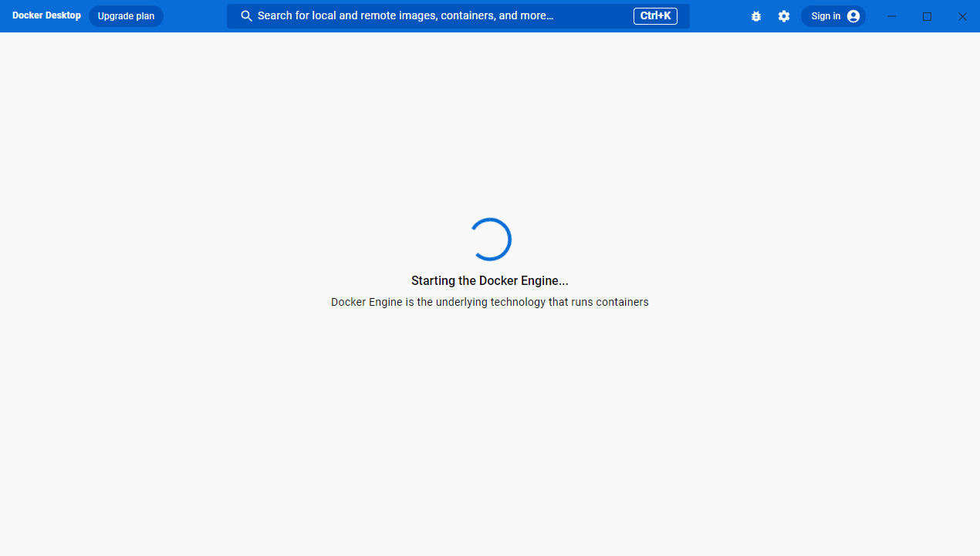Minimize the Docker Desktop window

[x=891, y=16]
